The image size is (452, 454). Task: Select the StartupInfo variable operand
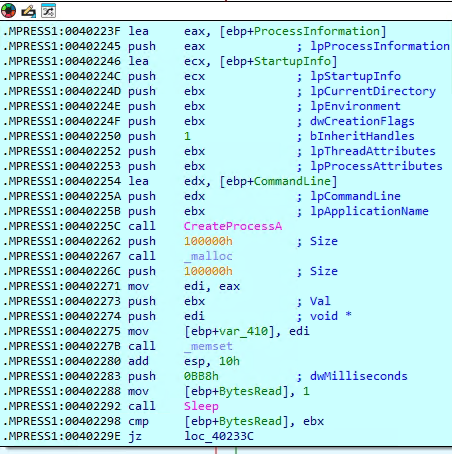click(292, 61)
